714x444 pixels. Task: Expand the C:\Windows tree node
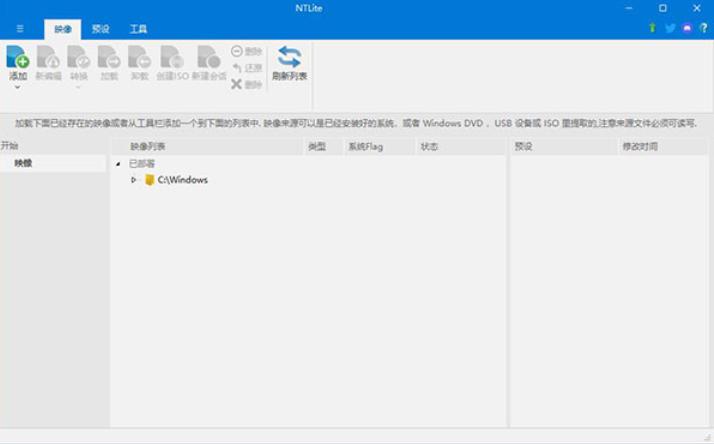(134, 180)
